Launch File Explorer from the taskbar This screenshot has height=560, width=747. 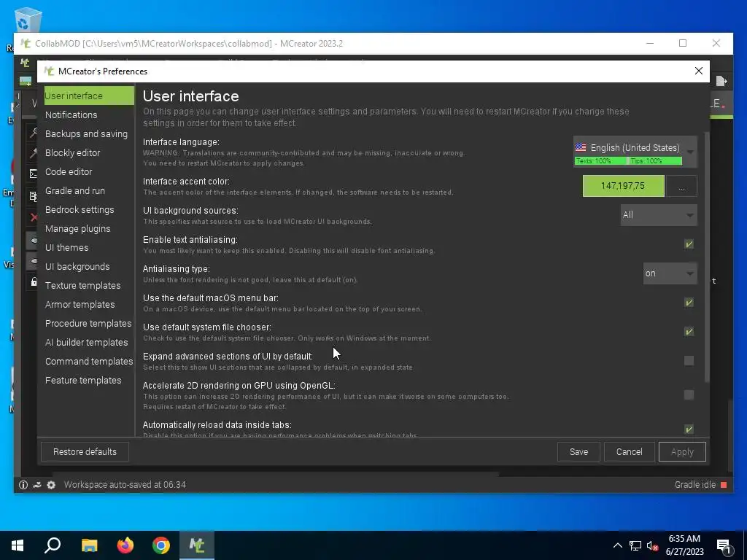(89, 545)
